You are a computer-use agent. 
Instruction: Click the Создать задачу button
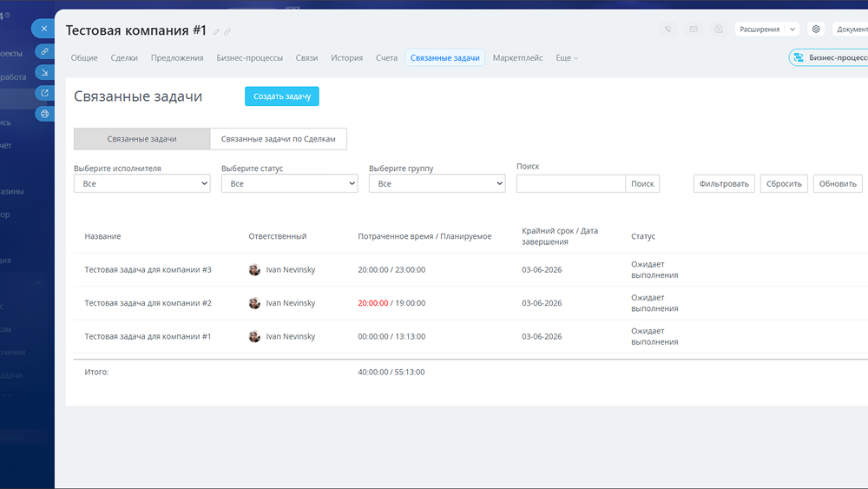pos(282,96)
